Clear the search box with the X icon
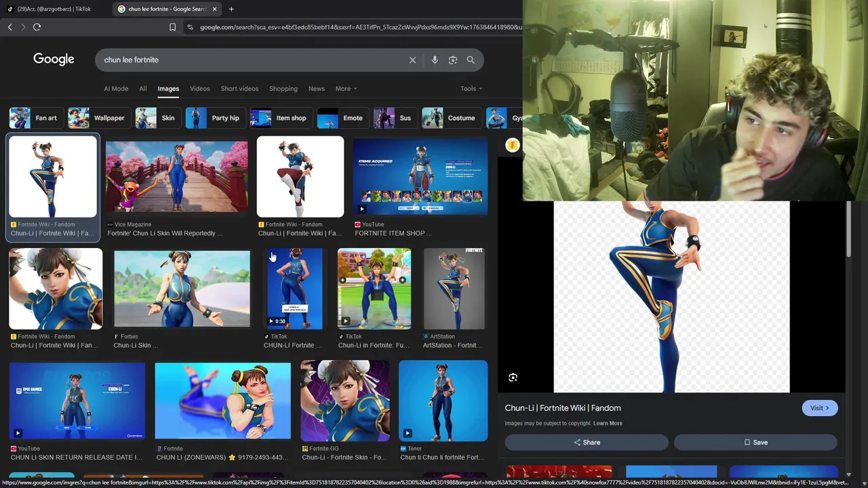Viewport: 868px width, 488px height. click(412, 60)
